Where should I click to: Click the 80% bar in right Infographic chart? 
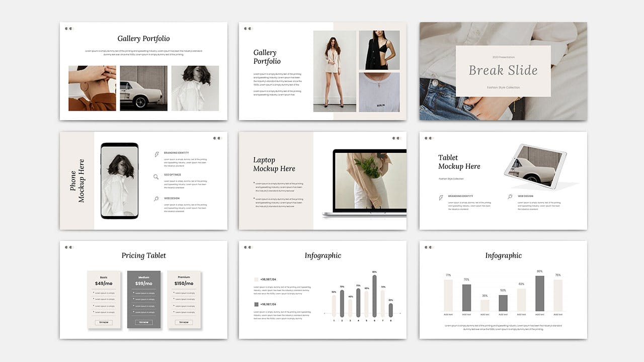(x=540, y=294)
